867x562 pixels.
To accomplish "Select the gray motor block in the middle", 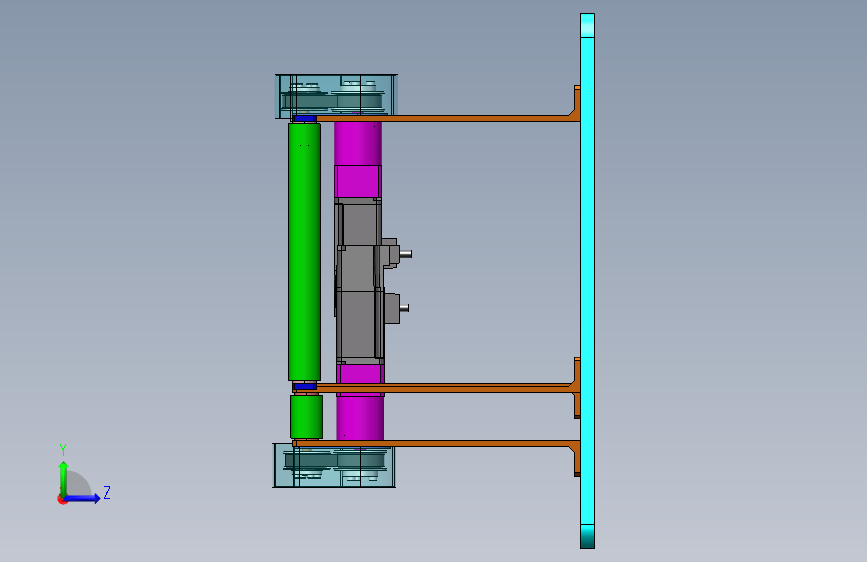I will pos(359,281).
